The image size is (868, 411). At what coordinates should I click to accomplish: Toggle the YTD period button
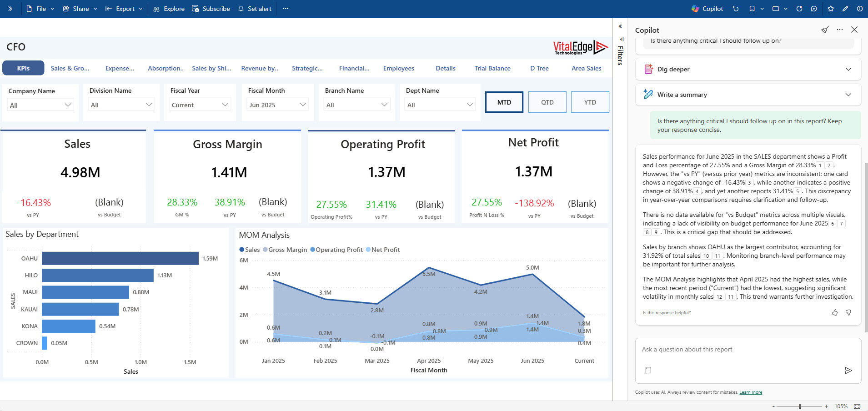[x=590, y=102]
